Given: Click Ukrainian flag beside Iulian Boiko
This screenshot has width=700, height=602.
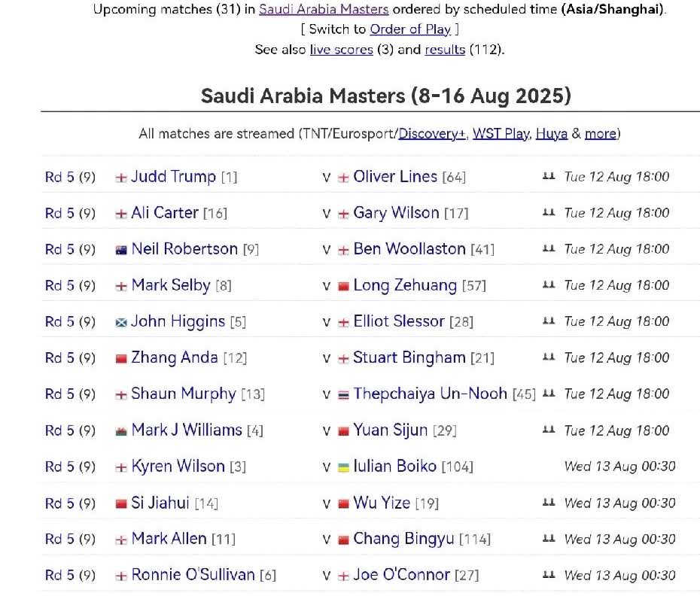Looking at the screenshot, I should click(x=343, y=467).
